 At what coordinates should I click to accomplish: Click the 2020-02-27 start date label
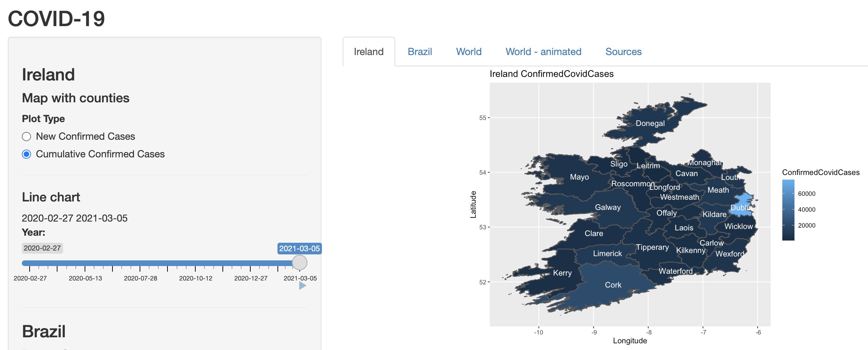click(42, 248)
